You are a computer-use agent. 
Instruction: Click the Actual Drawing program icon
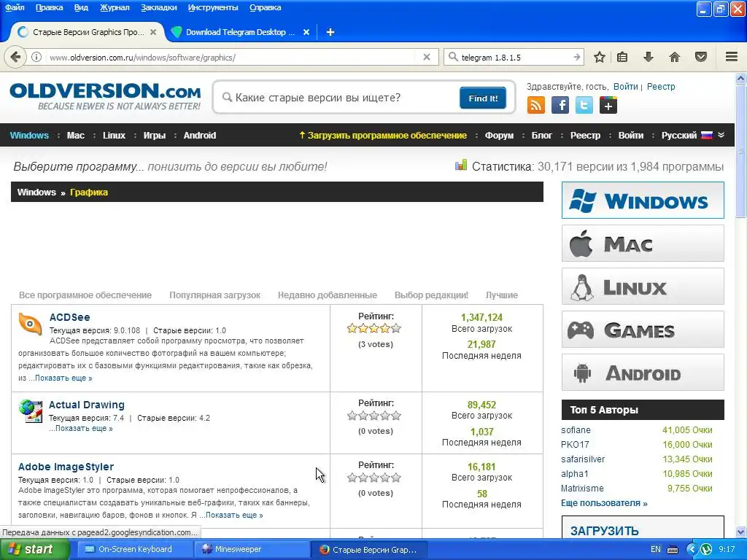coord(31,411)
